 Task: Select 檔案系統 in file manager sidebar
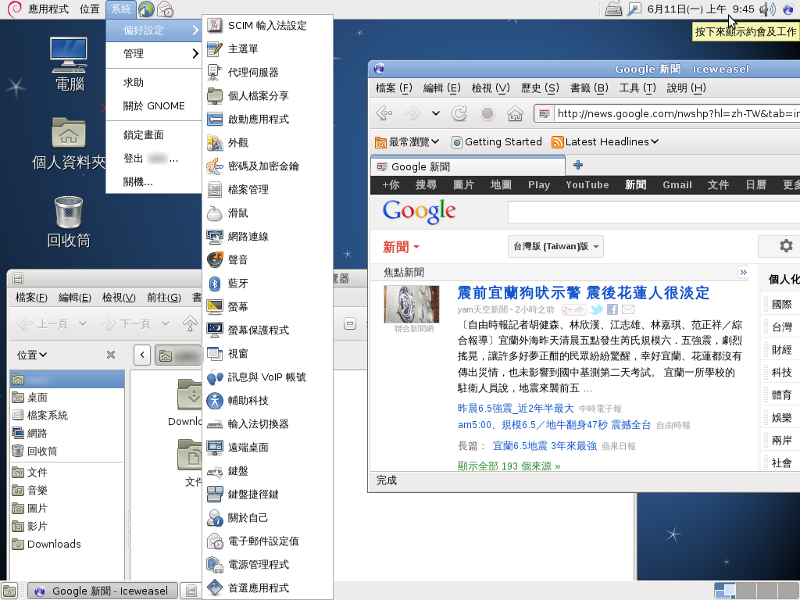[67, 415]
